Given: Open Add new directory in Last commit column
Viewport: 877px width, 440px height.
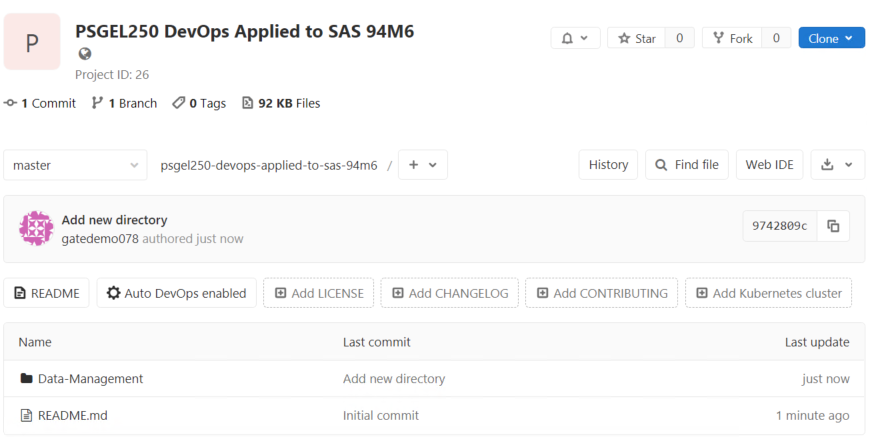Looking at the screenshot, I should (394, 379).
